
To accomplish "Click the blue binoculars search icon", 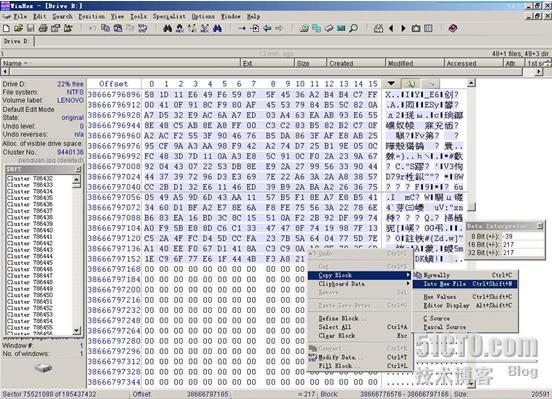I will click(217, 29).
